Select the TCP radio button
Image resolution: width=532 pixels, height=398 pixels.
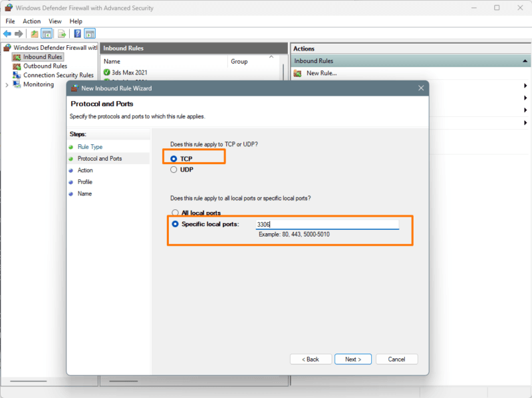pyautogui.click(x=174, y=159)
